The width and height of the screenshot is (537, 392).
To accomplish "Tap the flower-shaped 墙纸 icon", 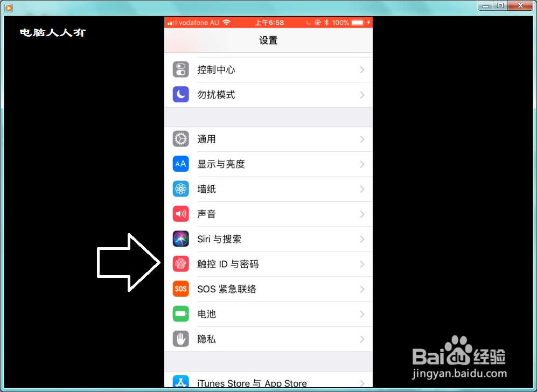I will pos(180,188).
